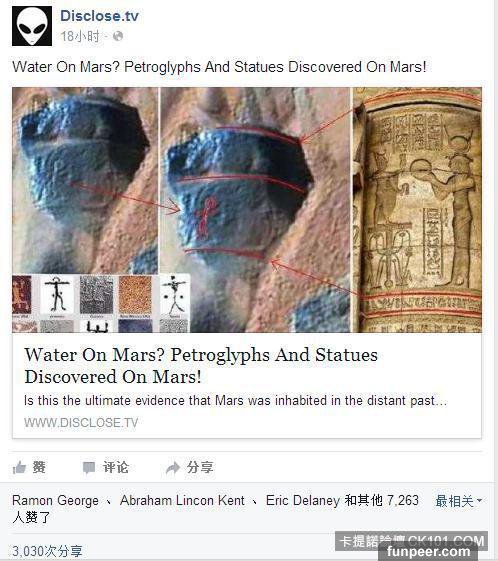Click the public globe privacy icon

point(118,36)
